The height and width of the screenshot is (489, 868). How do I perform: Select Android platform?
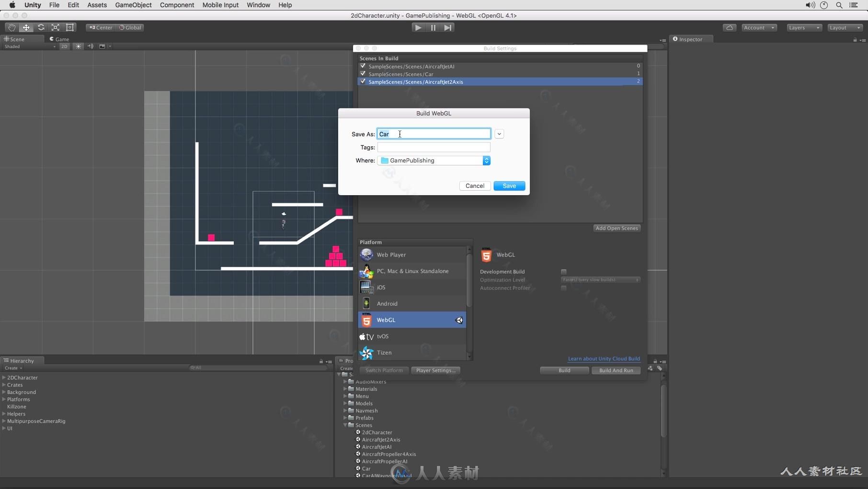[412, 303]
